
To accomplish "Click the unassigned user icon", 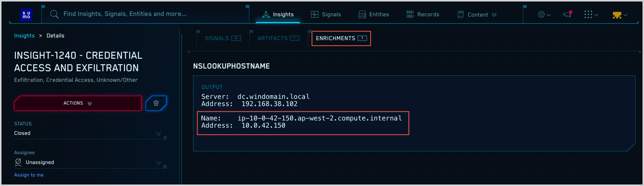I will coord(18,162).
